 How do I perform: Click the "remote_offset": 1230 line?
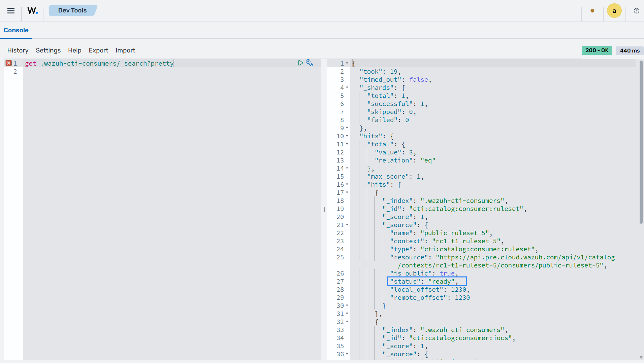[430, 297]
